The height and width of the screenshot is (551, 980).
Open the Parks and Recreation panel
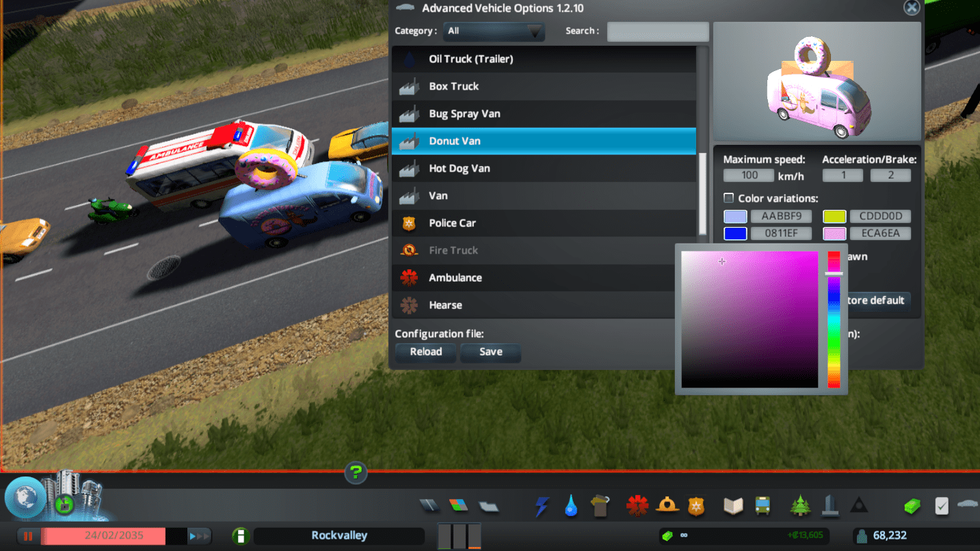pos(799,506)
